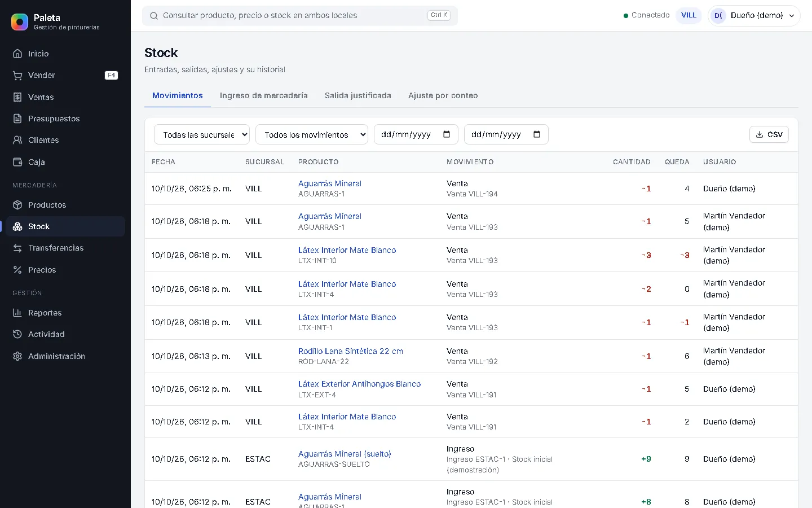Click the VILL branch badge in header

[689, 15]
